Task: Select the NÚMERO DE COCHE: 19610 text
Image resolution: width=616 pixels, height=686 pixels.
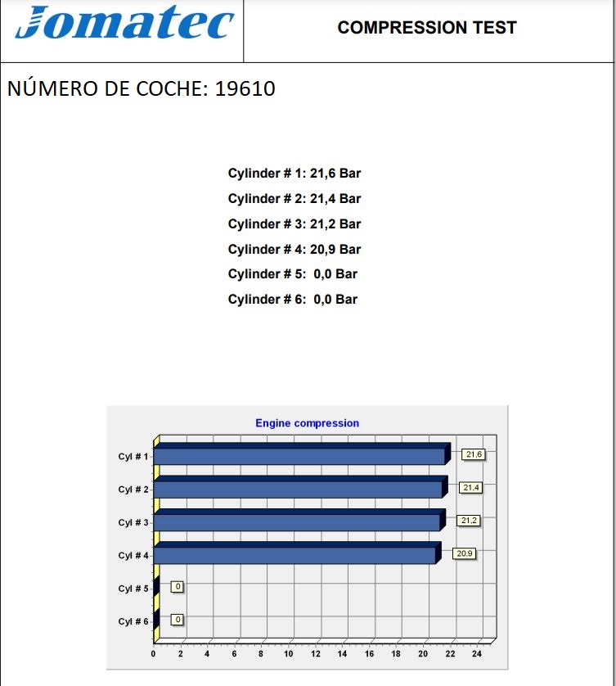Action: pos(141,88)
